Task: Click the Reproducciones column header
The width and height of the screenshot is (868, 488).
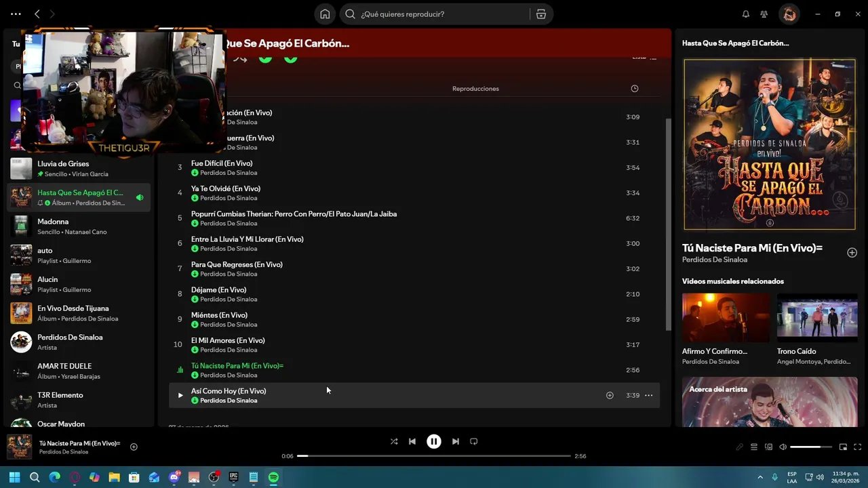Action: point(475,89)
